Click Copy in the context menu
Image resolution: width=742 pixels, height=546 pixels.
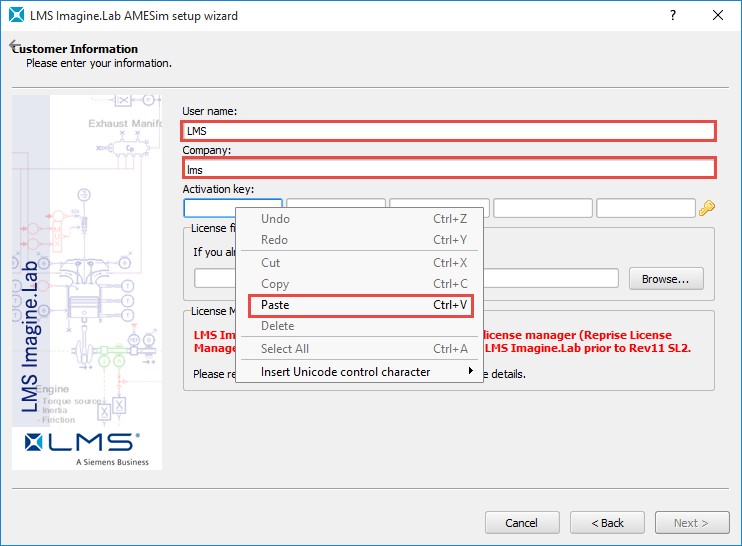(x=275, y=284)
